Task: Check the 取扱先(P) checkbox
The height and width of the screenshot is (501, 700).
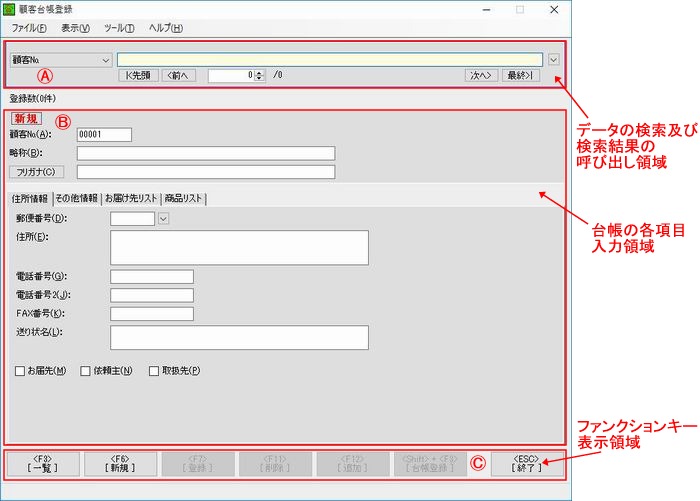Action: (x=154, y=371)
